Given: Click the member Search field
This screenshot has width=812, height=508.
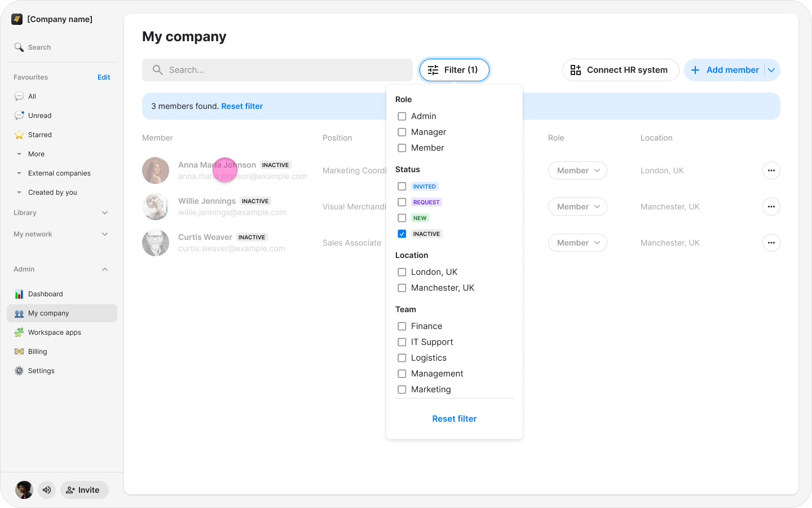Looking at the screenshot, I should click(277, 70).
